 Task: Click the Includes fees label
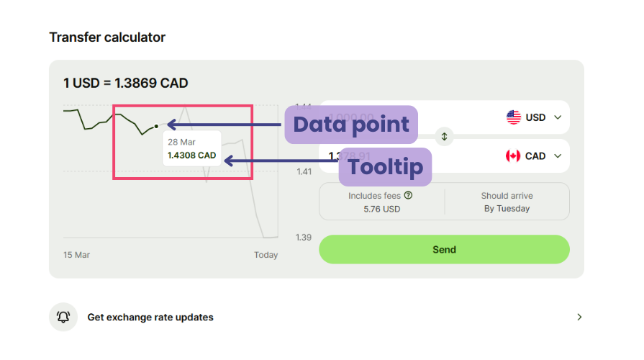coord(374,196)
